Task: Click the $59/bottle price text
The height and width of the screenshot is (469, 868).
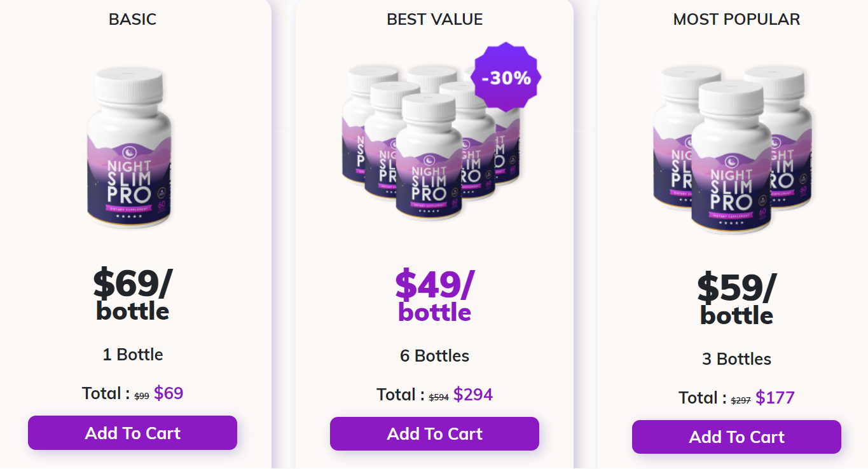Action: pyautogui.click(x=736, y=298)
